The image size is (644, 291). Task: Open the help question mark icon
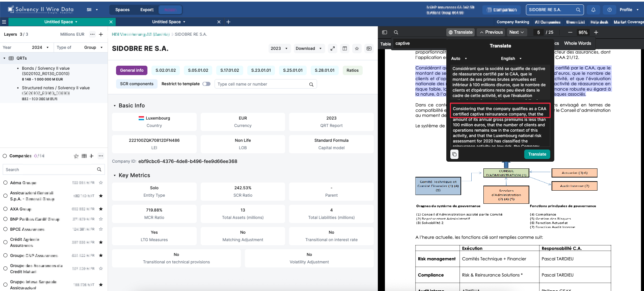point(609,10)
